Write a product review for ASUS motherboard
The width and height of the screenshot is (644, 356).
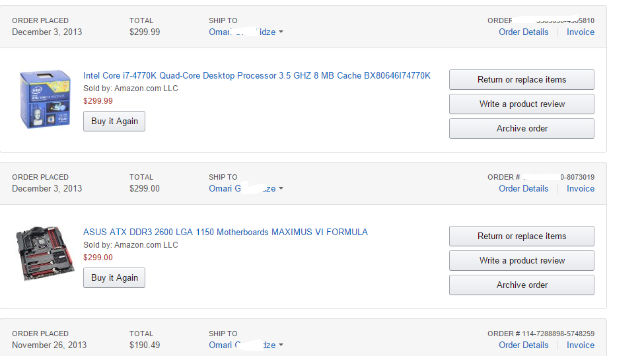click(521, 261)
